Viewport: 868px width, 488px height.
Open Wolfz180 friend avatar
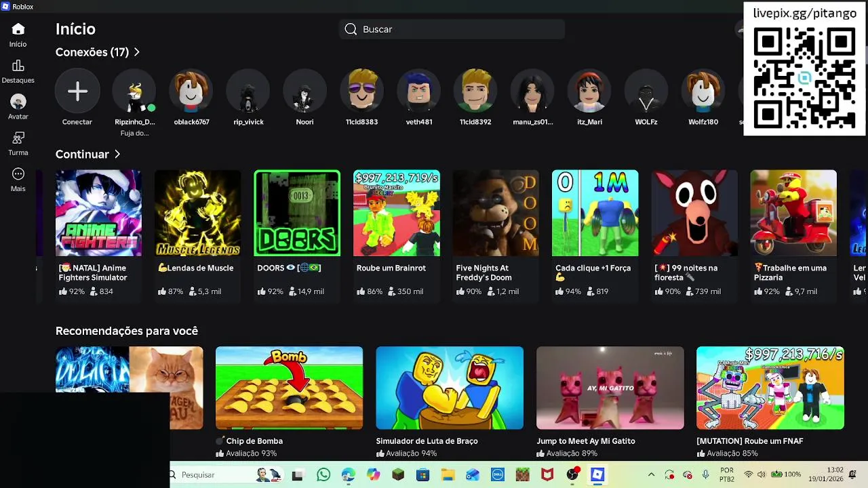click(x=703, y=91)
